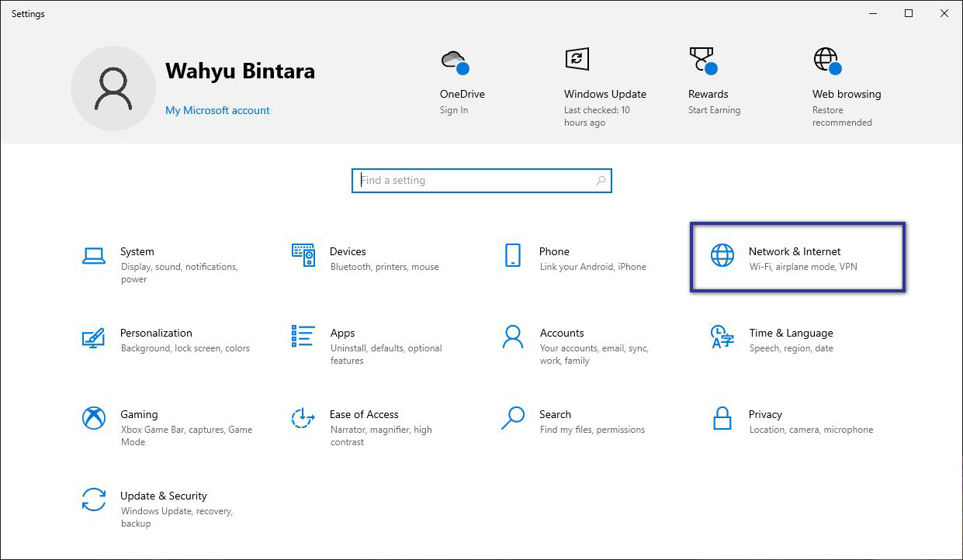The height and width of the screenshot is (560, 963).
Task: Open My Microsoft account link
Action: 217,110
